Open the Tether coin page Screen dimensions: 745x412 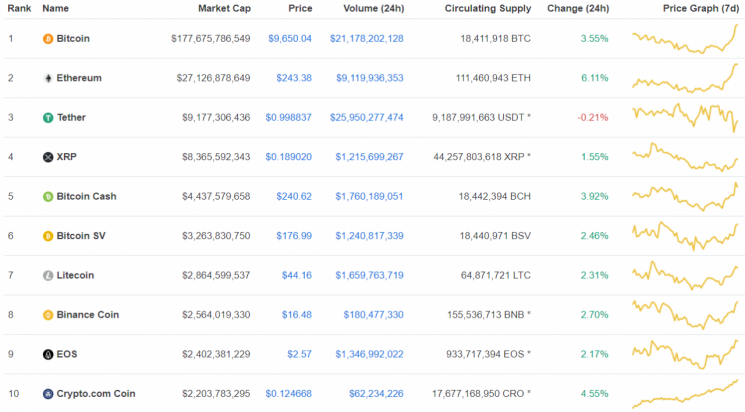pos(71,117)
